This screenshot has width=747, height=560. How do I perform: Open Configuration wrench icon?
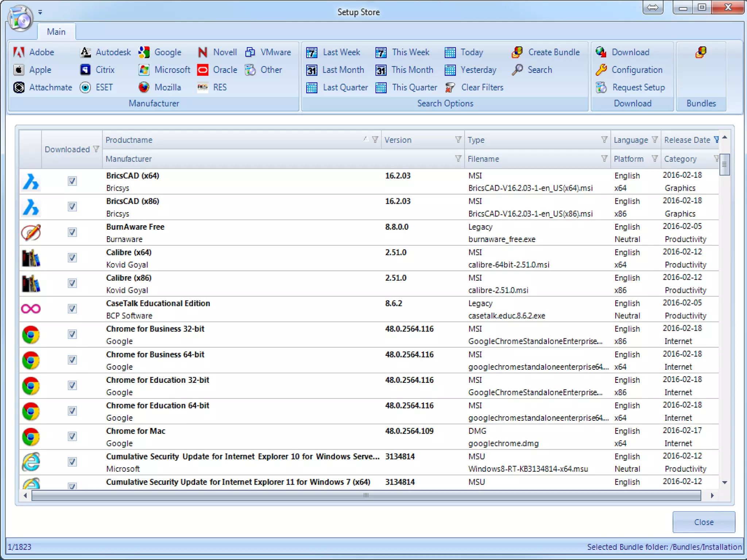pos(601,70)
